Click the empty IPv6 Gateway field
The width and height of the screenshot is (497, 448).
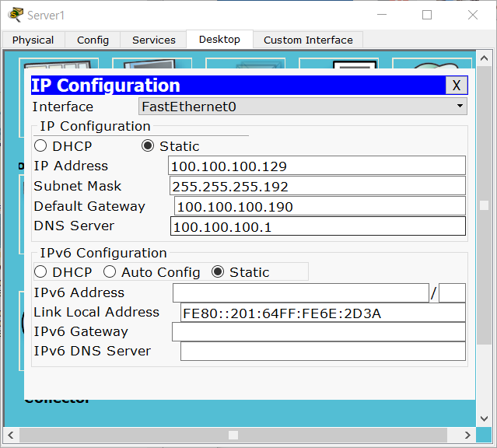click(319, 332)
